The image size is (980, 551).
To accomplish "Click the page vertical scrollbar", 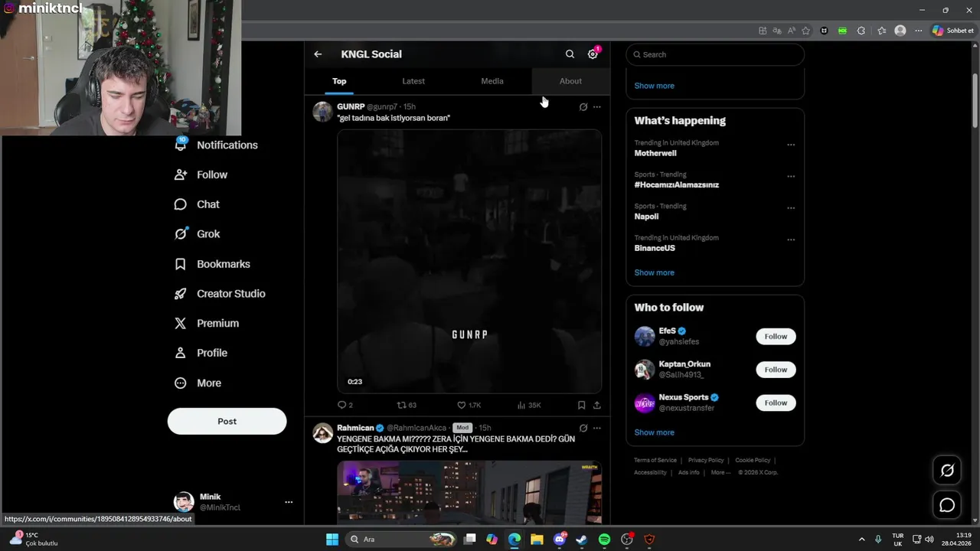I will pyautogui.click(x=975, y=99).
